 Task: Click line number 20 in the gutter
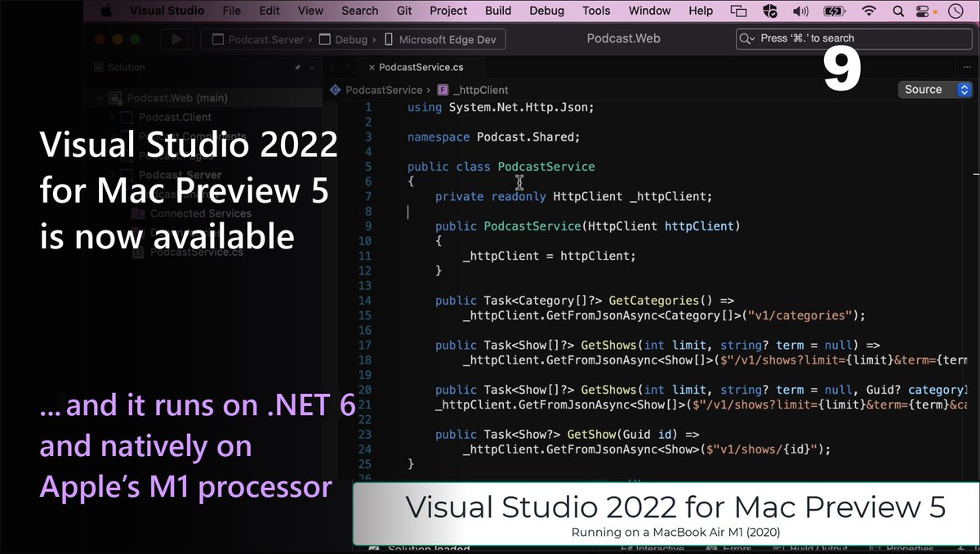pyautogui.click(x=364, y=390)
